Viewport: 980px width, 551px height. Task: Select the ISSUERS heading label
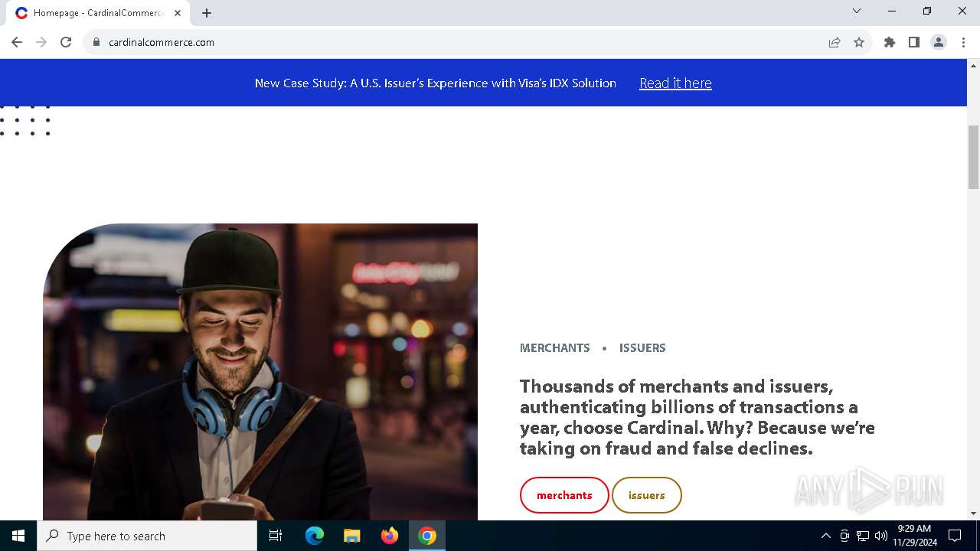[642, 347]
